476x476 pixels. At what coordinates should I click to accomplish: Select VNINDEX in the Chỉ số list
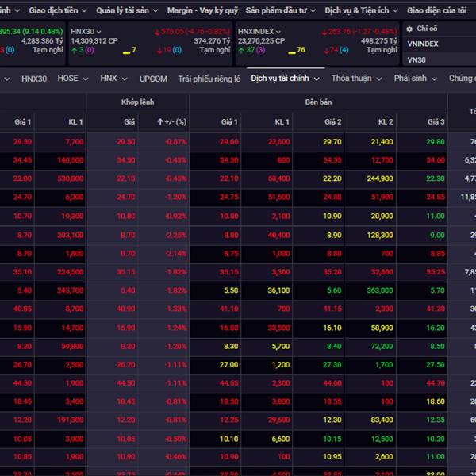(423, 44)
